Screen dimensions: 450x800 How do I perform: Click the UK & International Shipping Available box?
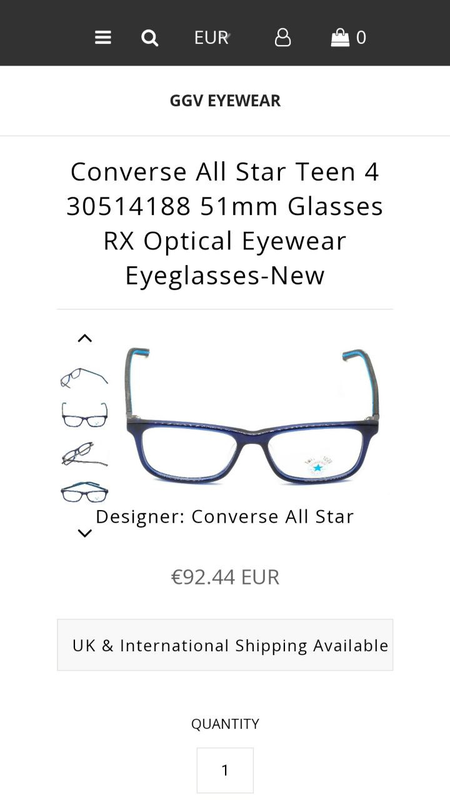pos(225,645)
